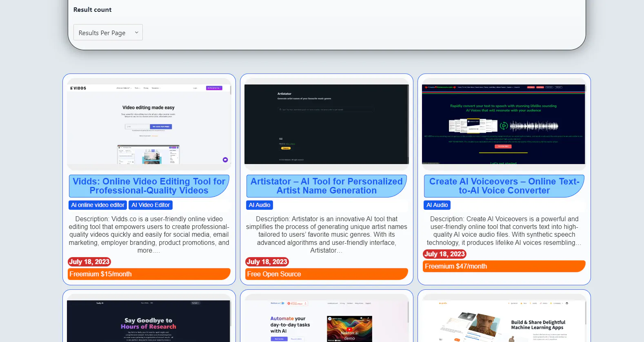Image resolution: width=644 pixels, height=342 pixels.
Task: Select the AI Audio tag under Artistator
Action: click(x=260, y=205)
